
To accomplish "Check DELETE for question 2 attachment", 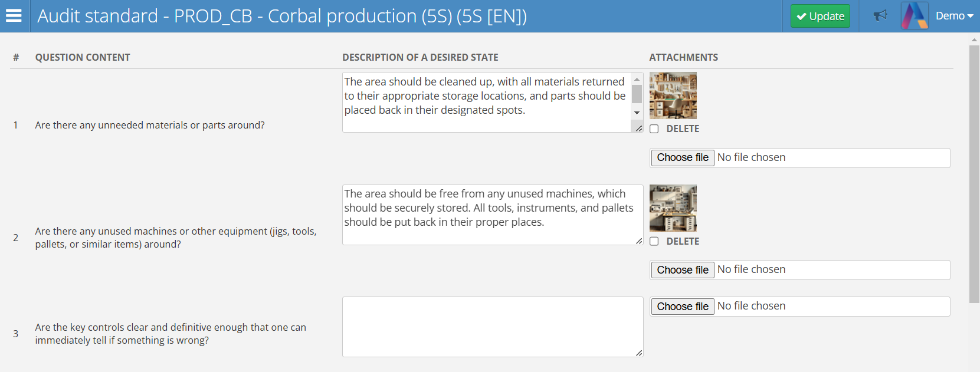I will 654,241.
